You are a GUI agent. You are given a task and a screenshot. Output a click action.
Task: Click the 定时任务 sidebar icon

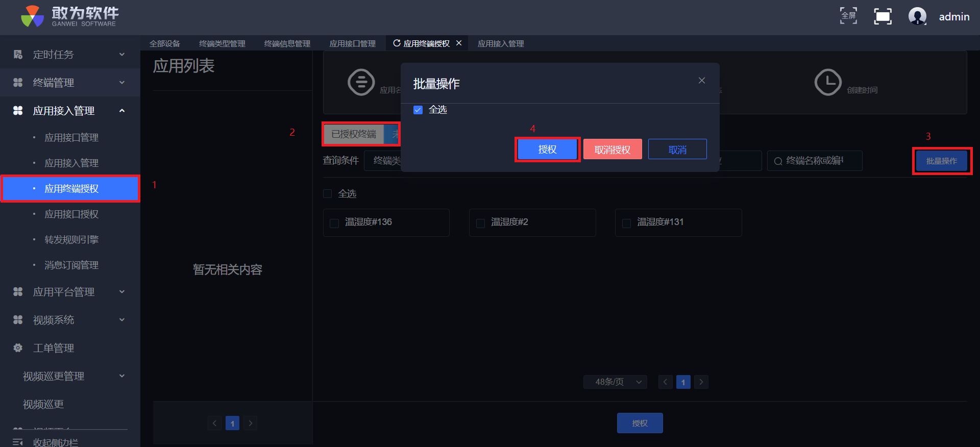[x=18, y=55]
